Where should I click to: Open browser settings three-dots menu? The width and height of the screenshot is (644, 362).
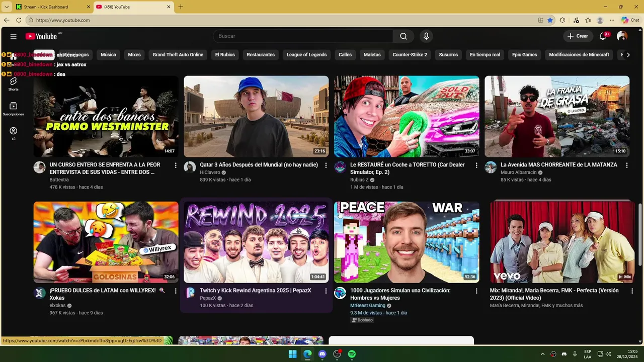coord(612,20)
